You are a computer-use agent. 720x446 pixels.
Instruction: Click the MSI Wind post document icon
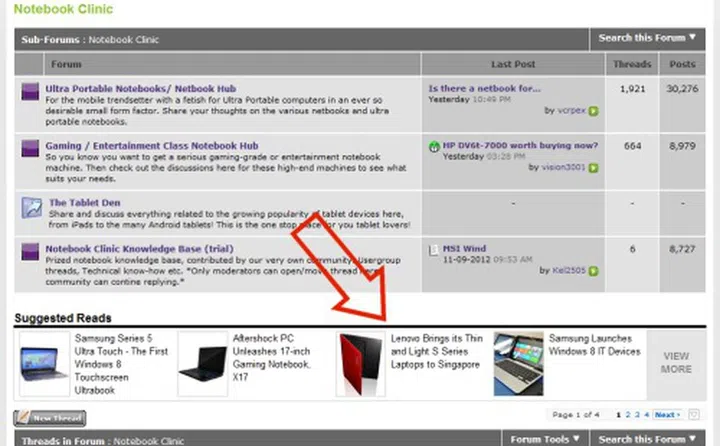coord(434,248)
